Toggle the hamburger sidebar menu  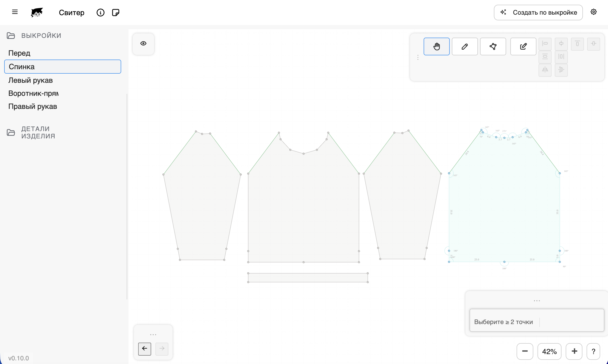[x=15, y=12]
